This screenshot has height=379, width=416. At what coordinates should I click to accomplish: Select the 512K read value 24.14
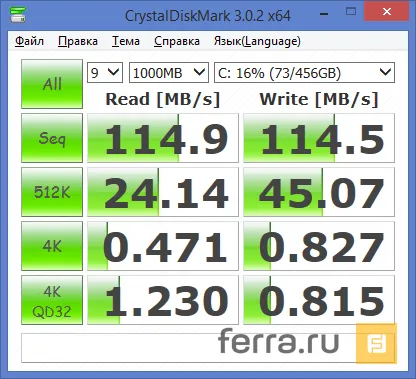tap(163, 192)
